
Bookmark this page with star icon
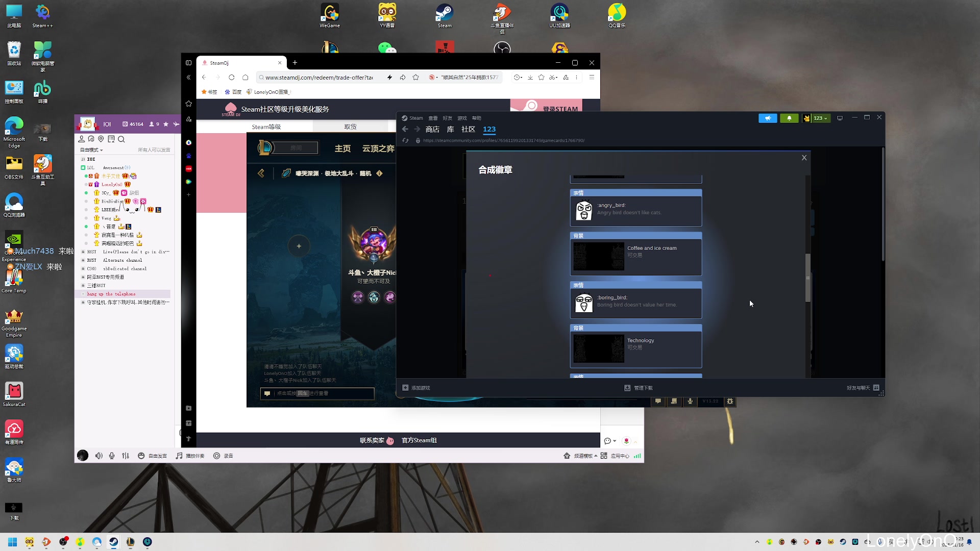pos(415,78)
